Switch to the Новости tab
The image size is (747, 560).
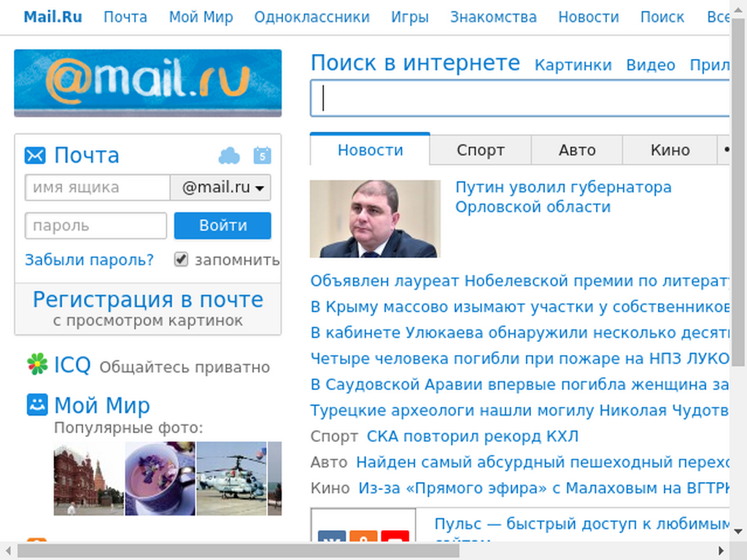pos(370,150)
